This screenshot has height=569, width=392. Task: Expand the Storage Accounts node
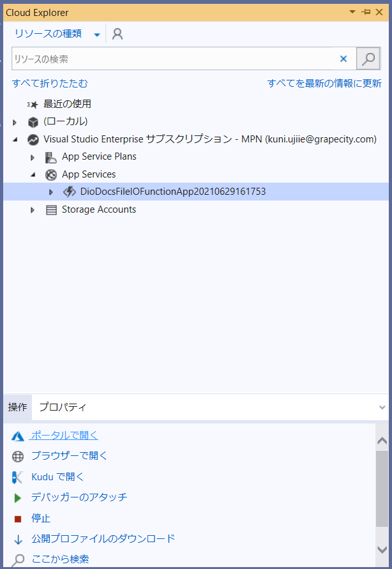(33, 210)
